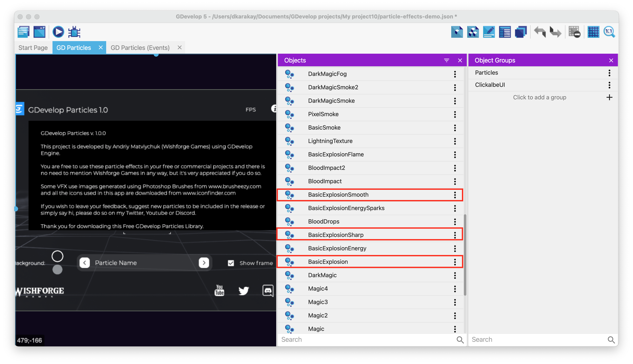Click next arrow beside Particle Name
This screenshot has width=633, height=364.
click(204, 263)
